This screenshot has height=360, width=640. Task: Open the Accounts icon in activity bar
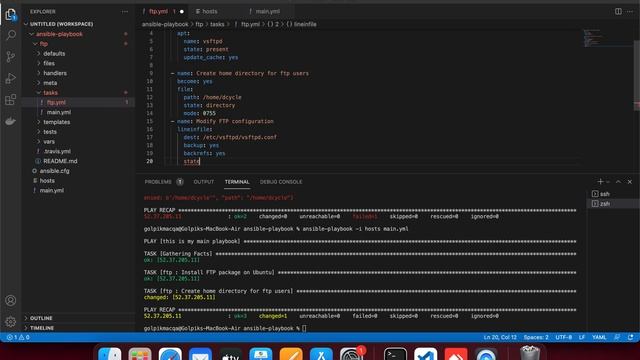[11, 300]
